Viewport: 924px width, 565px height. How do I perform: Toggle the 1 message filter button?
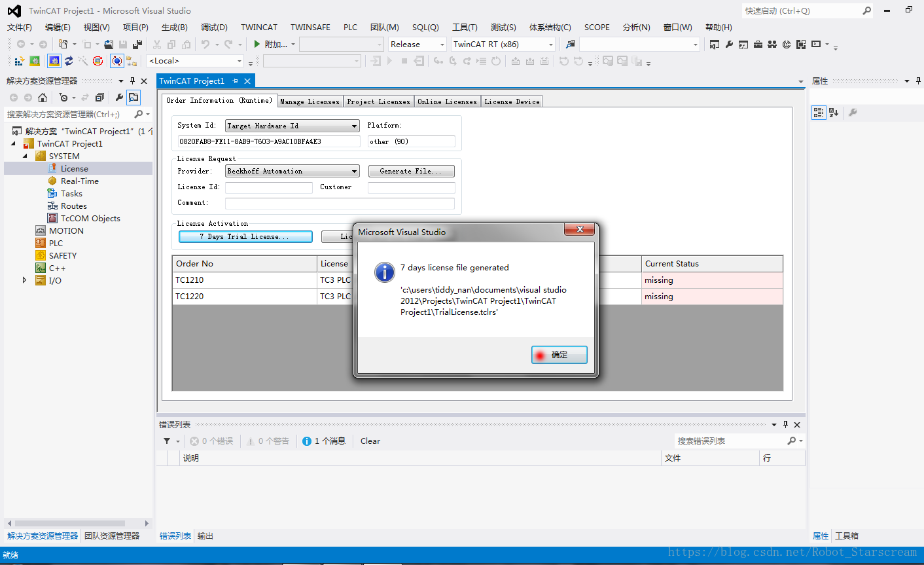pos(324,441)
